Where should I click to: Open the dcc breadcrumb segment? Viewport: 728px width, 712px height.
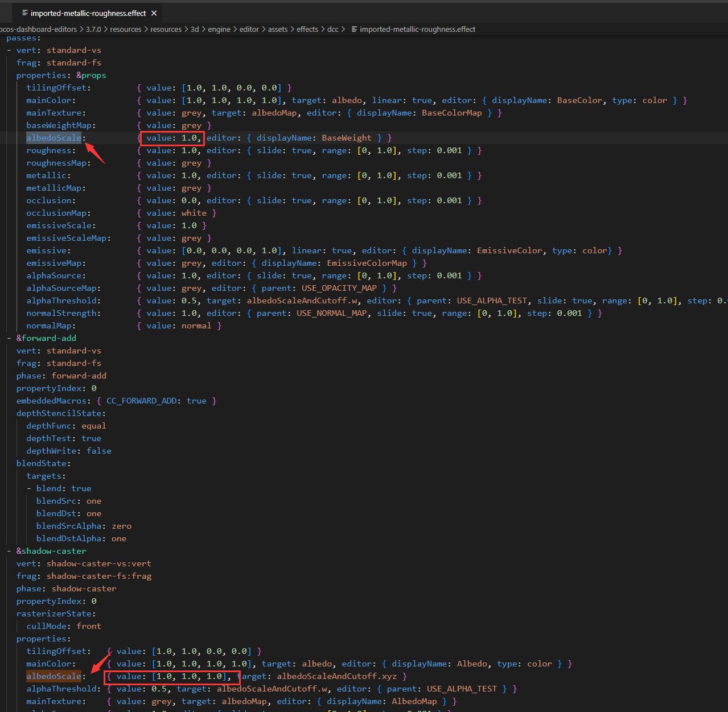pos(333,29)
